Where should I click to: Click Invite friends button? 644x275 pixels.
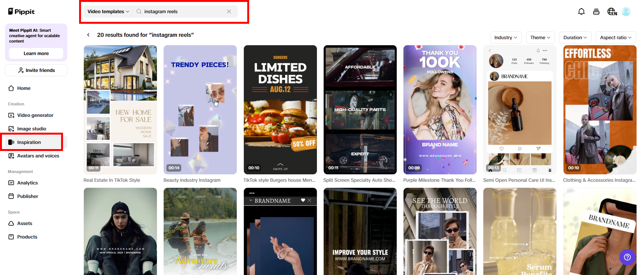pos(36,70)
